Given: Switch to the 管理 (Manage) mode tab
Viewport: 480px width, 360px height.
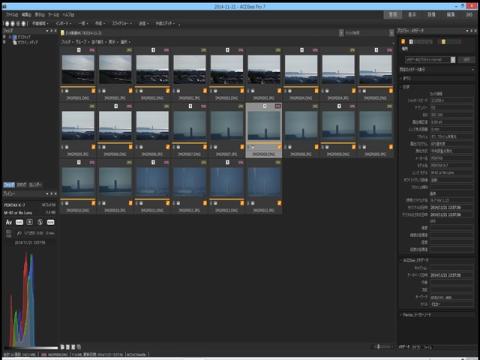Looking at the screenshot, I should 393,15.
